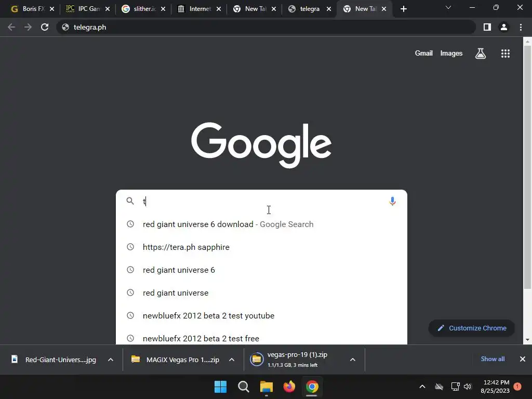Image resolution: width=532 pixels, height=399 pixels.
Task: Select newbluefx 2012 beta 2 test free
Action: click(x=261, y=338)
